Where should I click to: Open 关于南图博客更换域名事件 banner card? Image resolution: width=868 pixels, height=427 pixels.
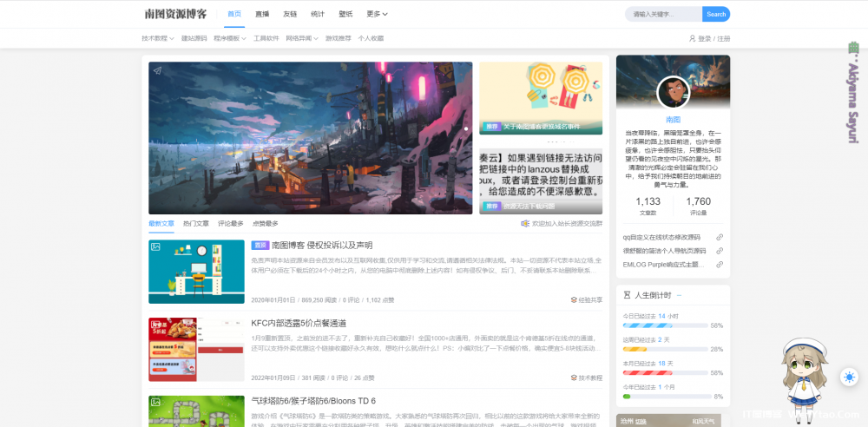tap(541, 98)
